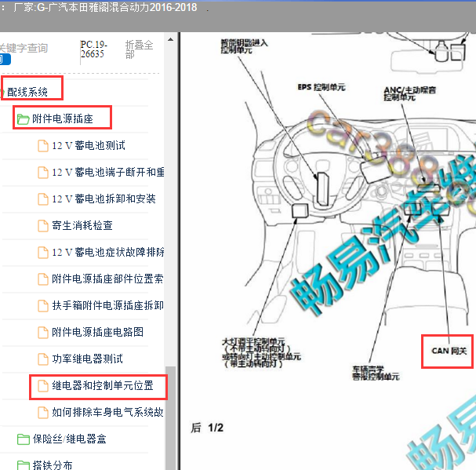Click EPS 控制单元 label in diagram
Image resolution: width=476 pixels, height=470 pixels.
(322, 87)
